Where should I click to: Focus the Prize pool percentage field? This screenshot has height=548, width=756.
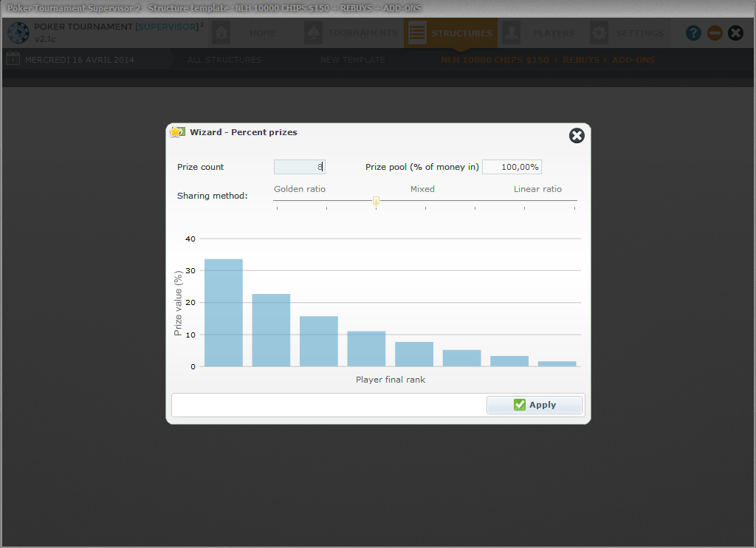512,167
